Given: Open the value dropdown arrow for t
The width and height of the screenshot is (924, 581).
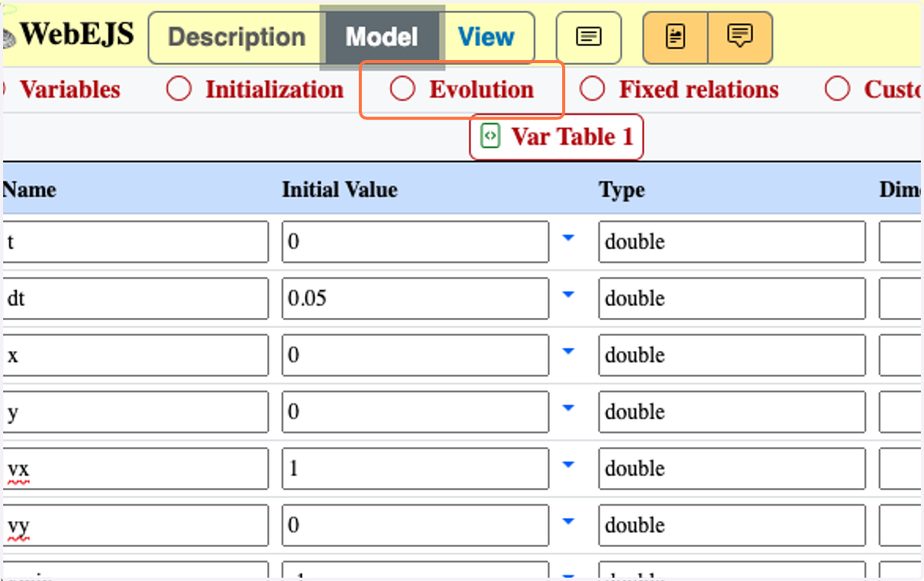Looking at the screenshot, I should pyautogui.click(x=568, y=239).
